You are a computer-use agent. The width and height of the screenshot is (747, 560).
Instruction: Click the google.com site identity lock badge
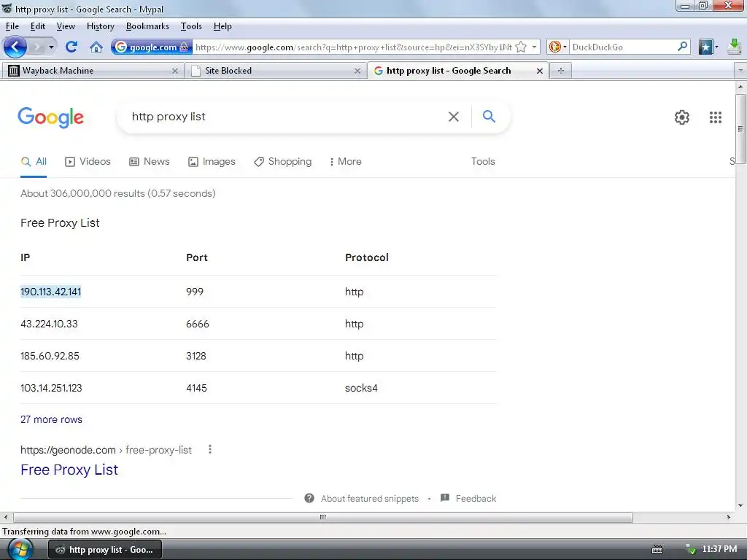click(152, 47)
